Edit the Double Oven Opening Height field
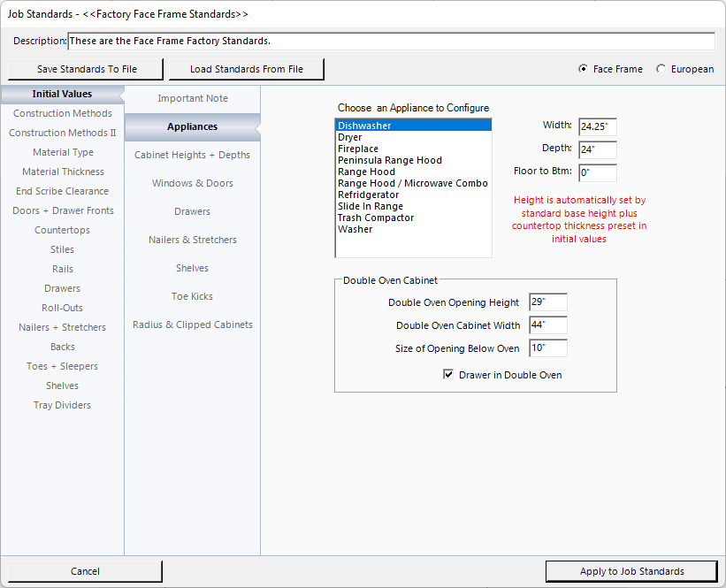The height and width of the screenshot is (588, 726). [547, 302]
